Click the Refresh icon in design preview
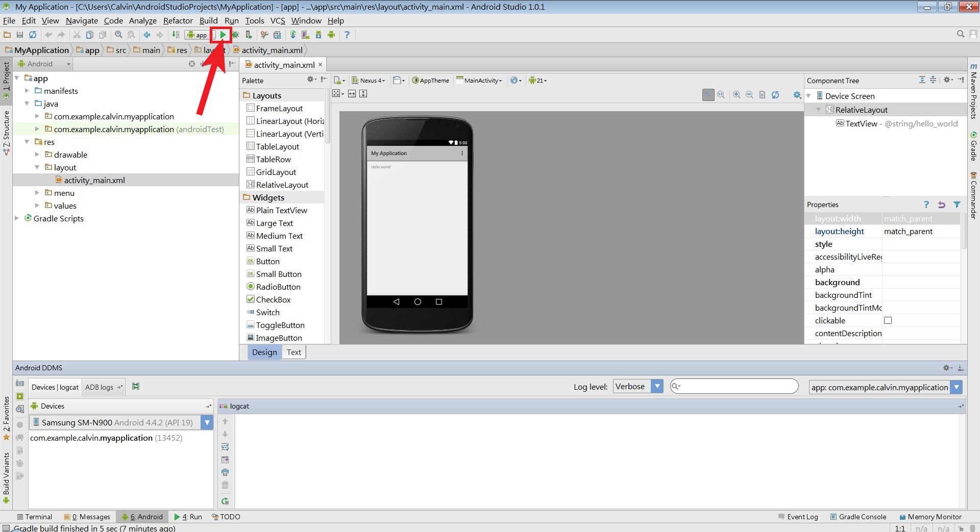 point(775,94)
